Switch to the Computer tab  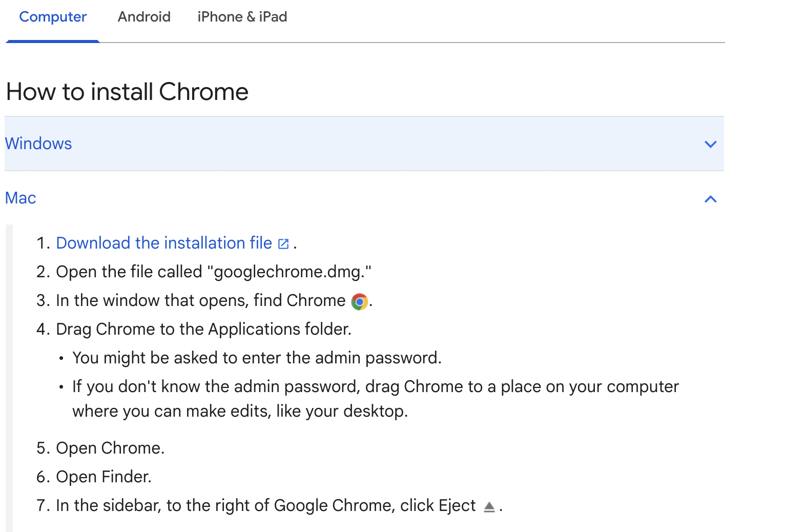pyautogui.click(x=53, y=17)
